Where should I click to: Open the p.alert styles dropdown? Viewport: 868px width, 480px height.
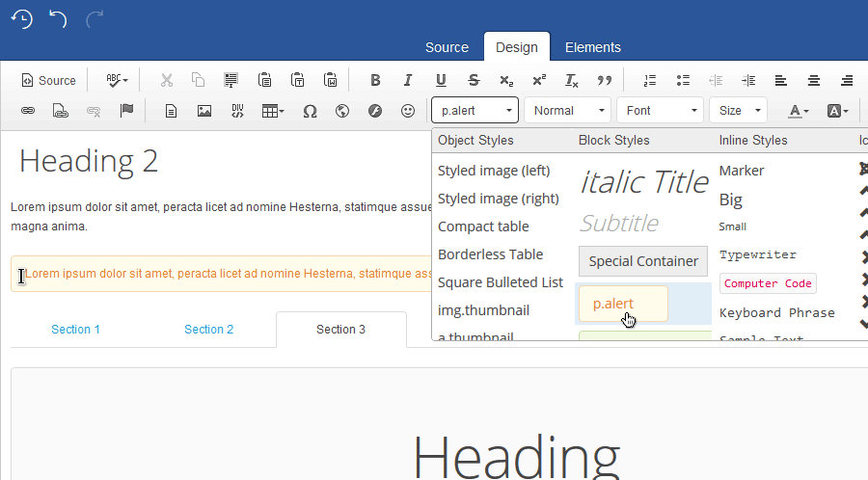[475, 111]
